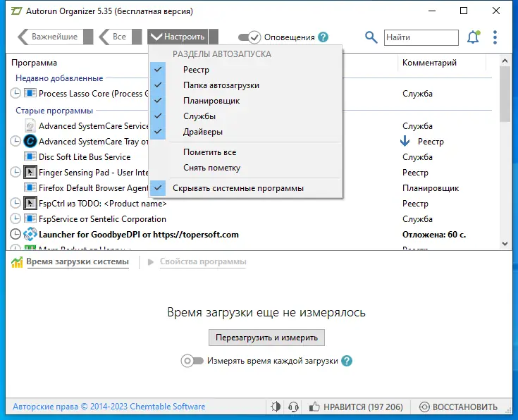This screenshot has height=420, width=518.
Task: Click the Отложена: 60 с. comment cell
Action: point(434,235)
